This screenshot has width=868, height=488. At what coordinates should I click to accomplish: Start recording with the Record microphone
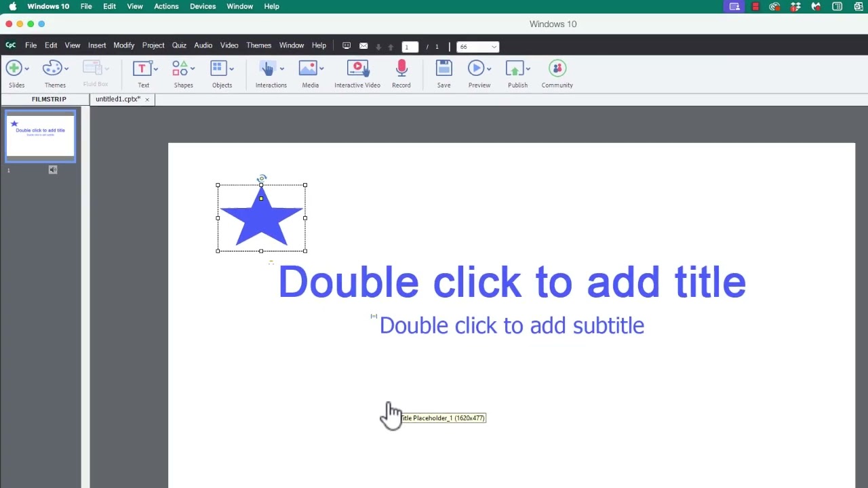(x=401, y=68)
